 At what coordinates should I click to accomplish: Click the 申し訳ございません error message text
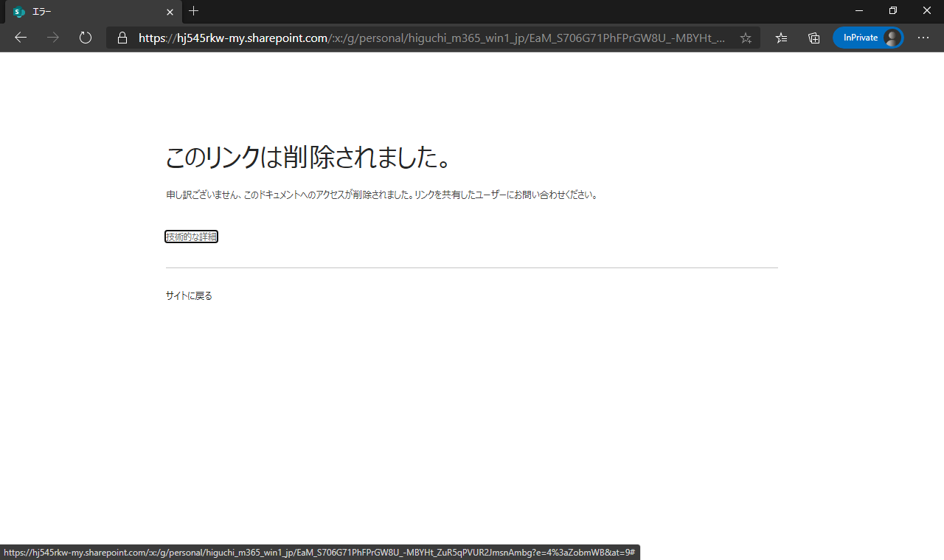381,195
